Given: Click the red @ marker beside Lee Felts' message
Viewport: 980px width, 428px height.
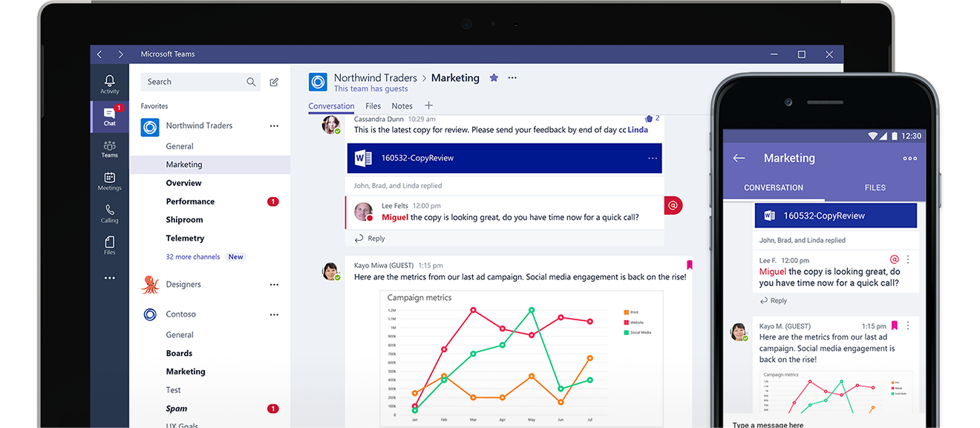Looking at the screenshot, I should (673, 205).
